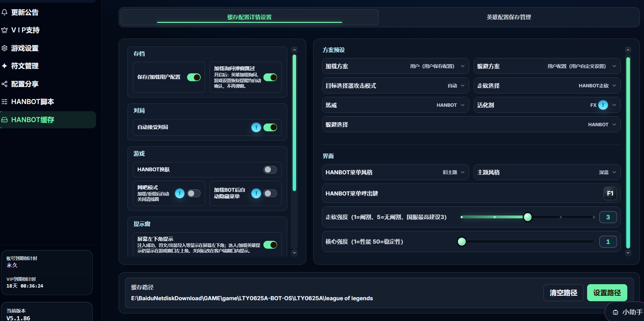Open HANBOT菜单风格 dropdown

click(395, 172)
